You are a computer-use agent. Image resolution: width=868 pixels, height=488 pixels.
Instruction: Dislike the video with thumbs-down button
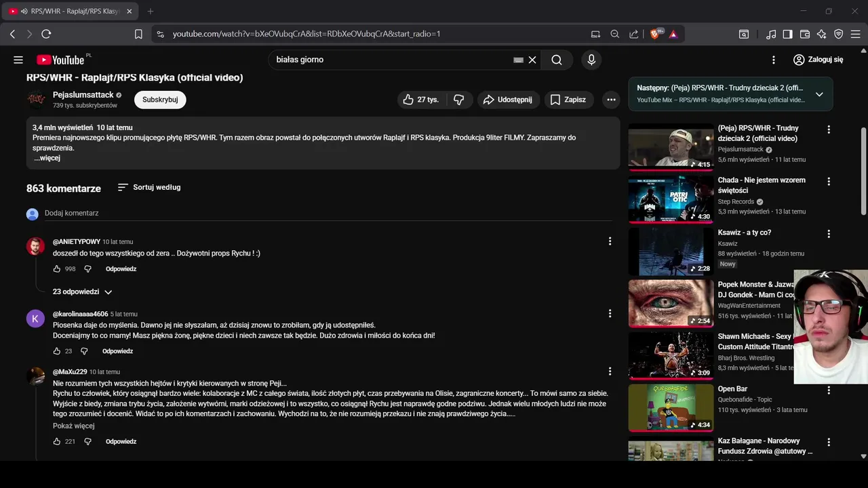pos(459,100)
